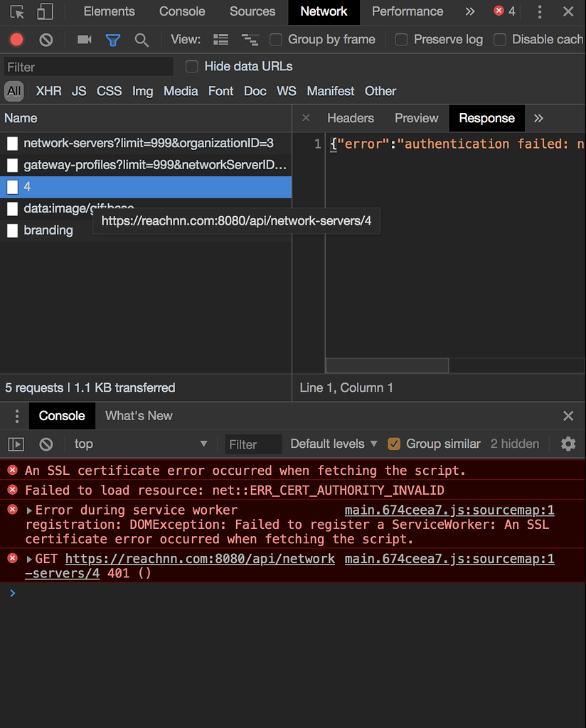586x728 pixels.
Task: Click the network filter input field
Action: click(85, 66)
